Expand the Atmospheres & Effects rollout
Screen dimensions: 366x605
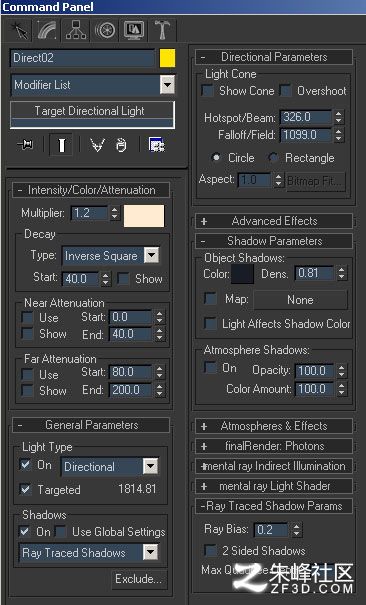[274, 426]
